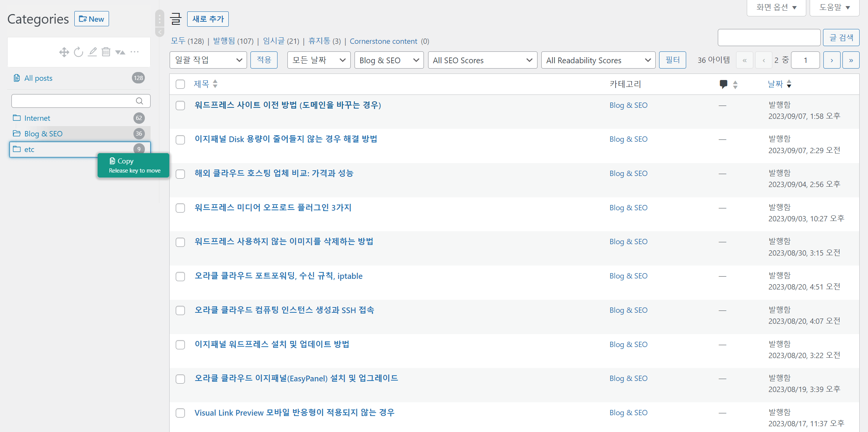Open the three-dots more options icon
Image resolution: width=868 pixels, height=432 pixels.
tap(135, 52)
